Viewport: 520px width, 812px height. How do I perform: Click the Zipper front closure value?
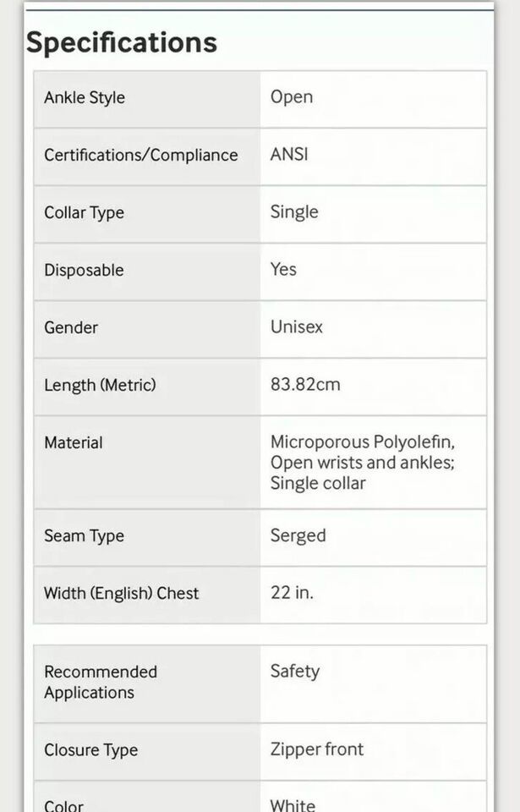[x=317, y=749]
